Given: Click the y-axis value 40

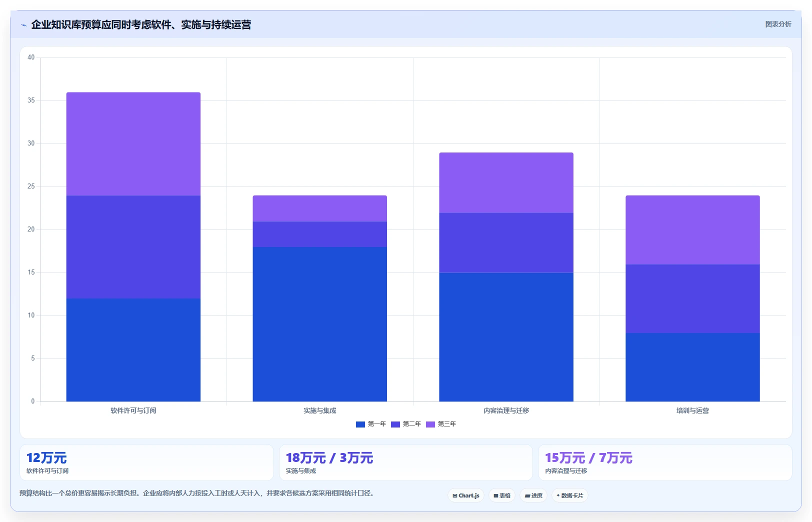Looking at the screenshot, I should tap(31, 57).
